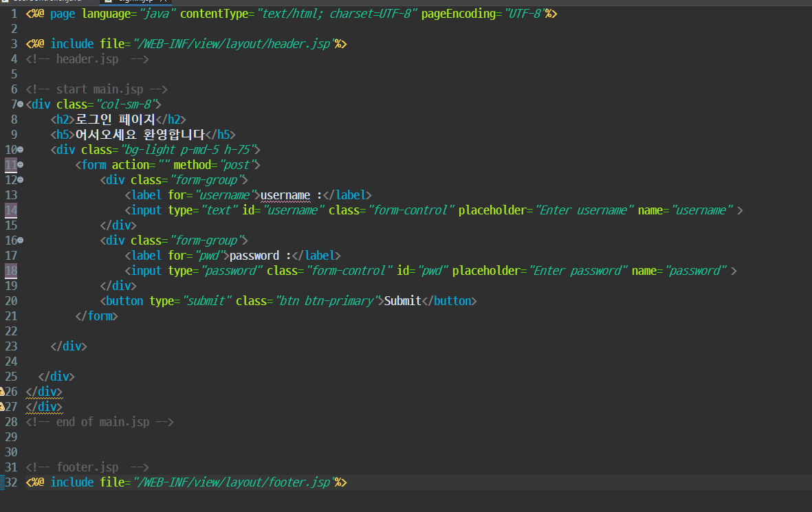Click highlighted line number 18 in the gutter
Image resolution: width=812 pixels, height=512 pixels.
(11, 271)
